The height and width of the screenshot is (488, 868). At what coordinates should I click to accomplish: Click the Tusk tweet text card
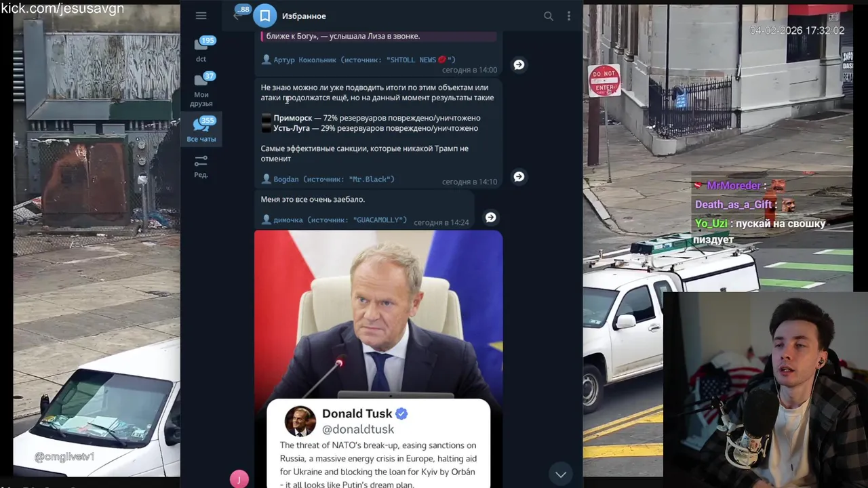378,444
